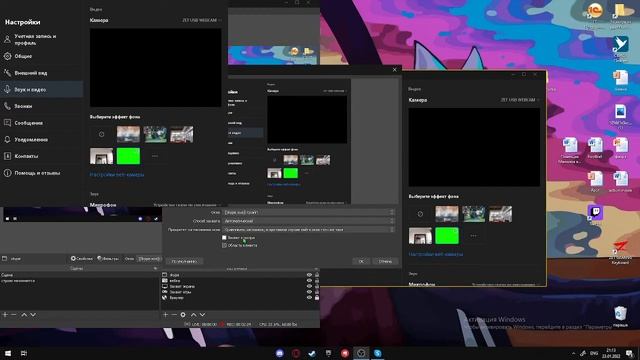The width and height of the screenshot is (640, 360).
Task: Select green background effect in left Skype window
Action: click(128, 156)
